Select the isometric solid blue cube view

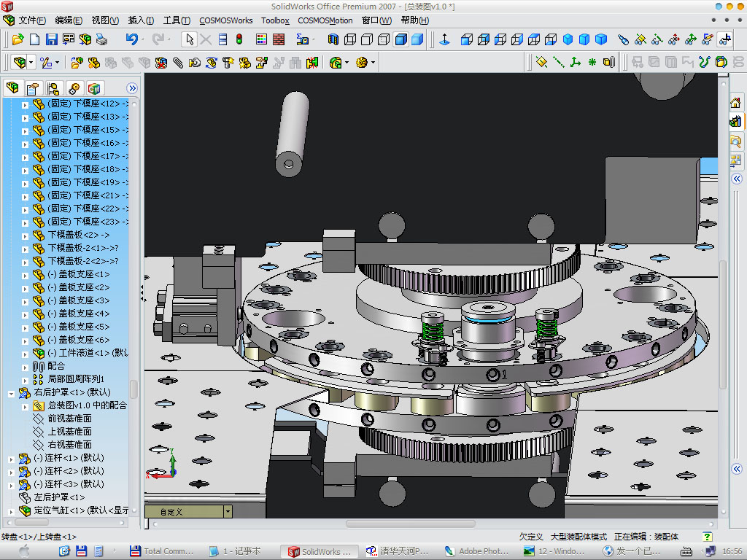[x=568, y=39]
